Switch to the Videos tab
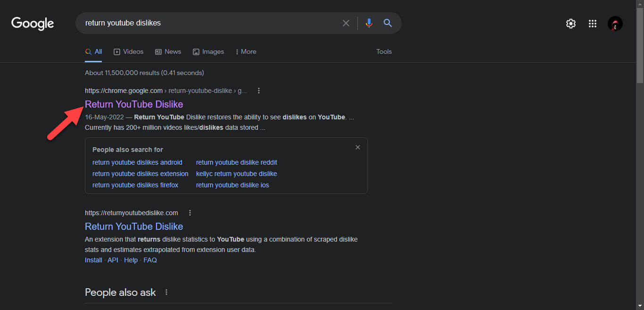Viewport: 644px width, 310px height. (x=129, y=51)
